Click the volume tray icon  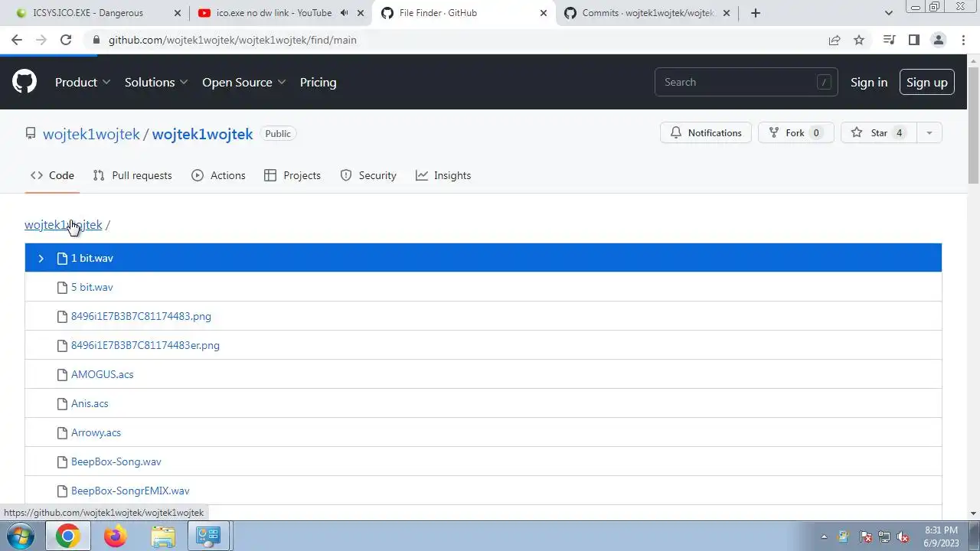coord(903,536)
